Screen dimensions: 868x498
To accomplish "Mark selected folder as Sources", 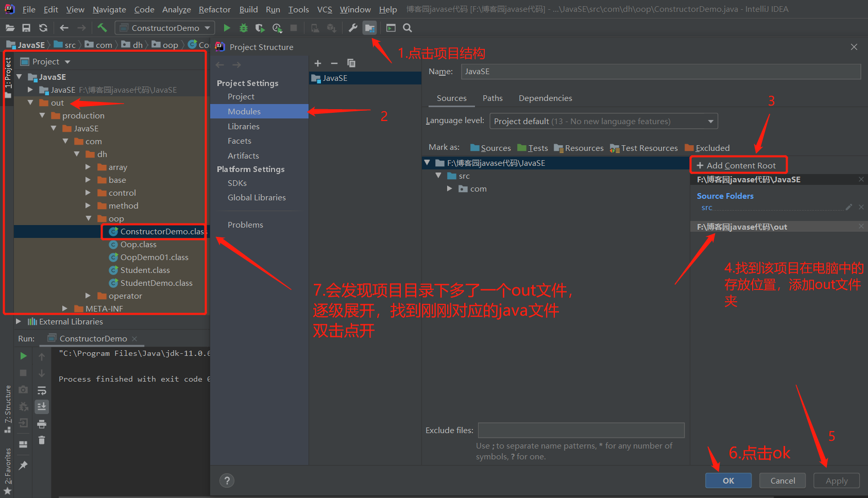I will (490, 148).
